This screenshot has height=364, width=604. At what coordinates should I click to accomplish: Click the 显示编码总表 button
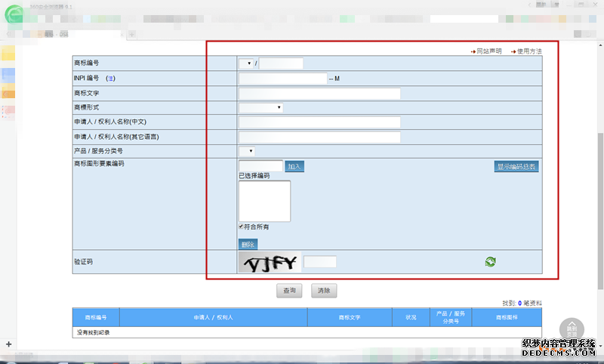[516, 166]
